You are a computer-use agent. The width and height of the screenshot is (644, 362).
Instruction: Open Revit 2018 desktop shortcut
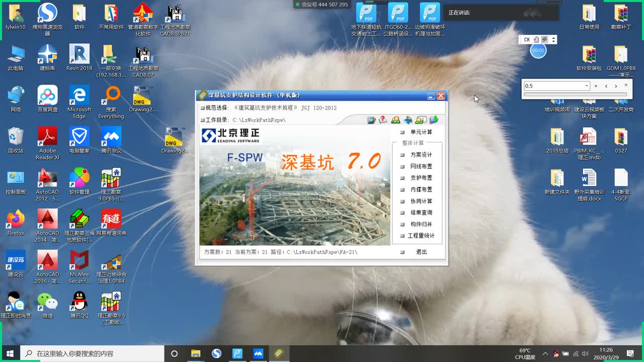(x=79, y=58)
